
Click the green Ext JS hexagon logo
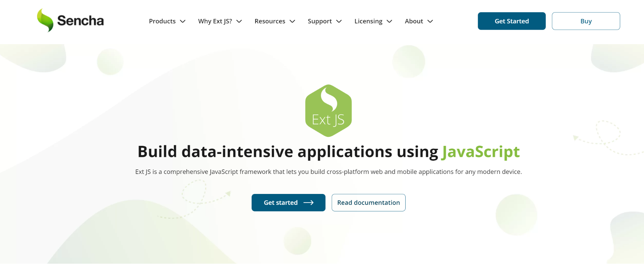tap(328, 111)
